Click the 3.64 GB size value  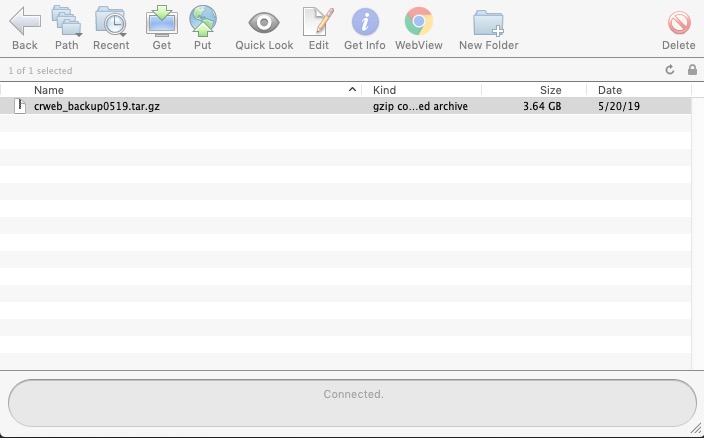542,106
